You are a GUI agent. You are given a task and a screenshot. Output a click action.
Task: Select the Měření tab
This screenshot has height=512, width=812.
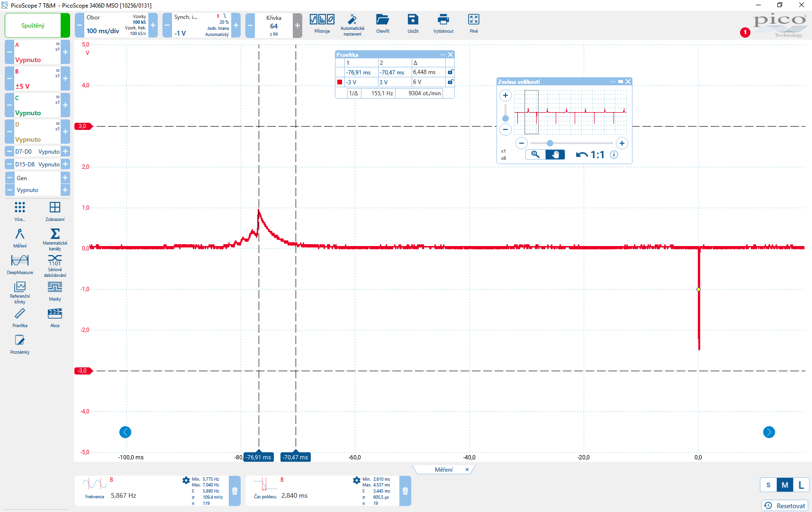(443, 470)
